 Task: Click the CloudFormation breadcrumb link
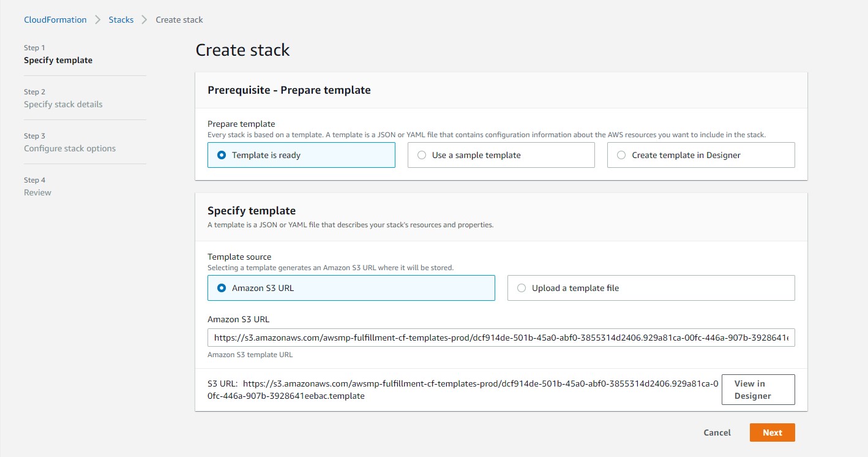click(x=55, y=20)
